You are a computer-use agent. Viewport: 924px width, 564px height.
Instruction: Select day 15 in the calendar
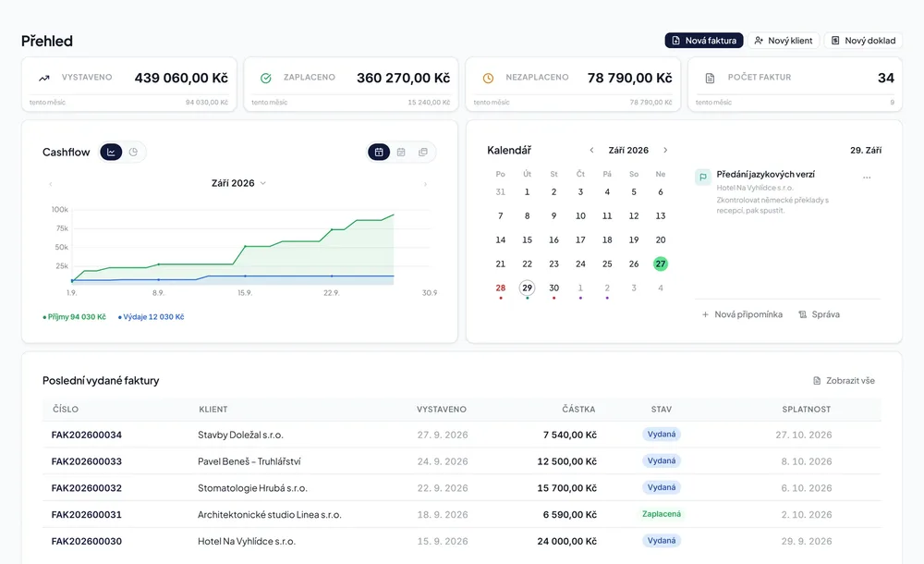(527, 240)
